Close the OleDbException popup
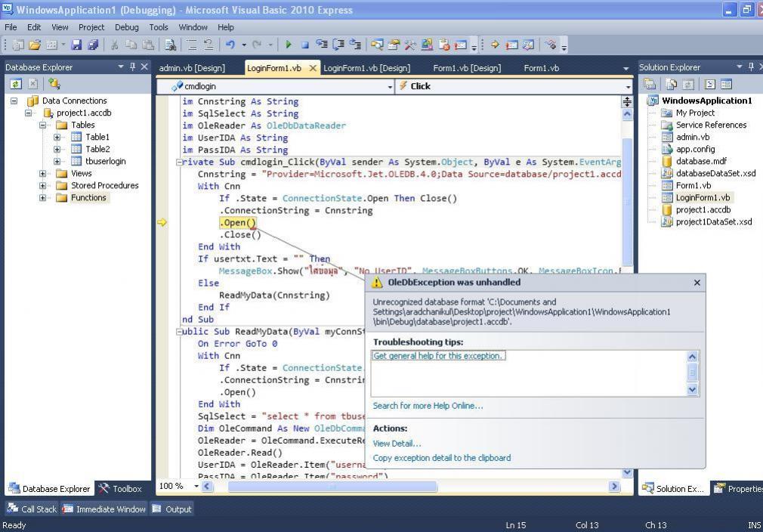 [x=697, y=283]
